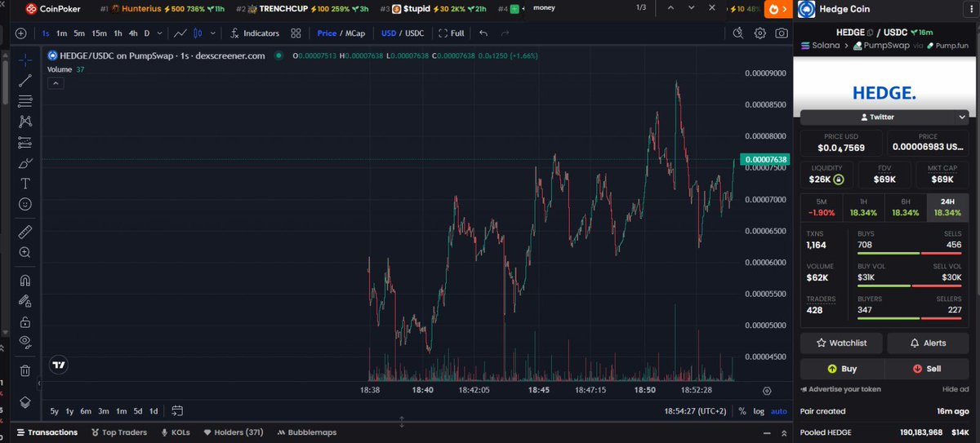Click the plus compare symbol icon
The height and width of the screenshot is (443, 980).
(x=20, y=33)
